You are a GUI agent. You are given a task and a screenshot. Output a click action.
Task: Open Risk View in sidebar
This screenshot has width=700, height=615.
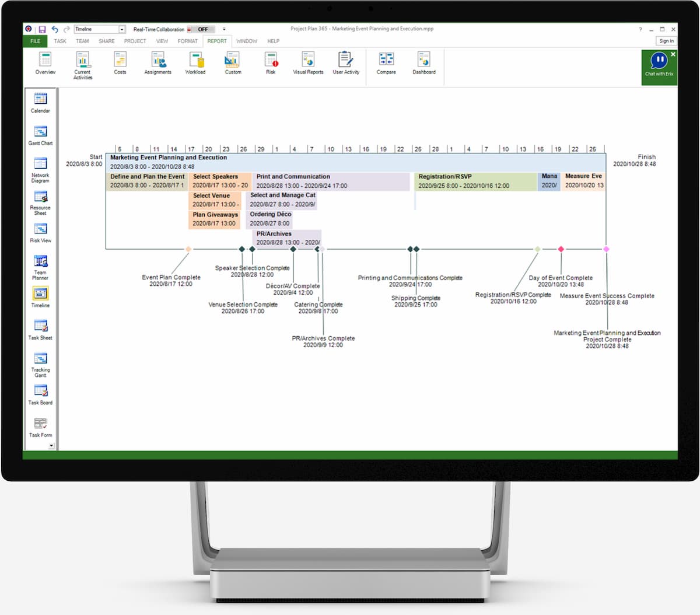(40, 233)
